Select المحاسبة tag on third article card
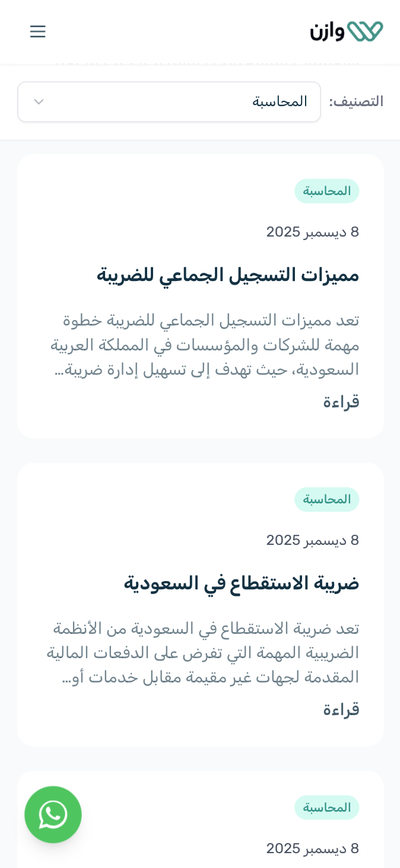The height and width of the screenshot is (868, 400). [327, 808]
